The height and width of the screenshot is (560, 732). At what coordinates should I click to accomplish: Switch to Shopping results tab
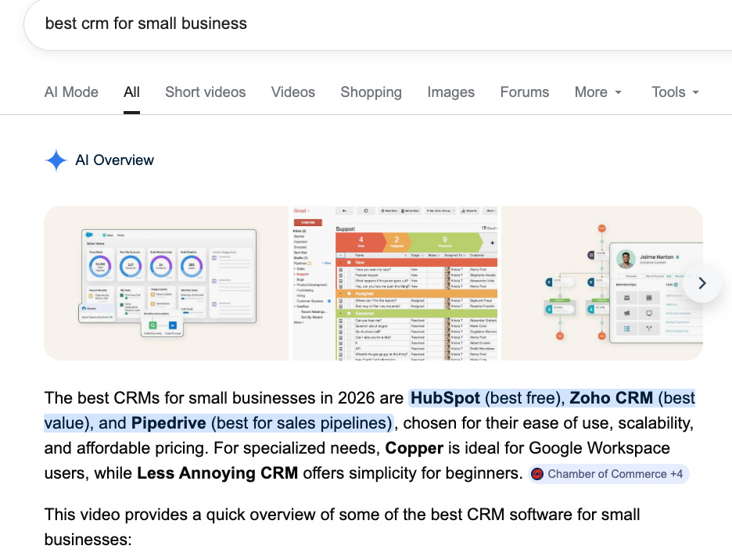(371, 92)
